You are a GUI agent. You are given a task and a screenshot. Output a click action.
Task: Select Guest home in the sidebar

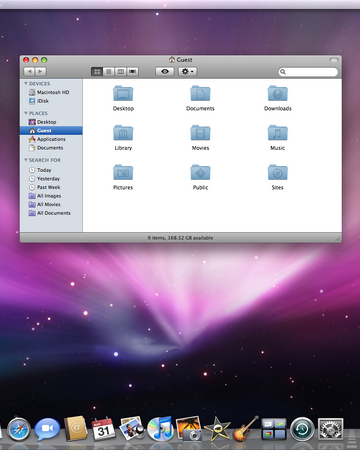pos(51,131)
